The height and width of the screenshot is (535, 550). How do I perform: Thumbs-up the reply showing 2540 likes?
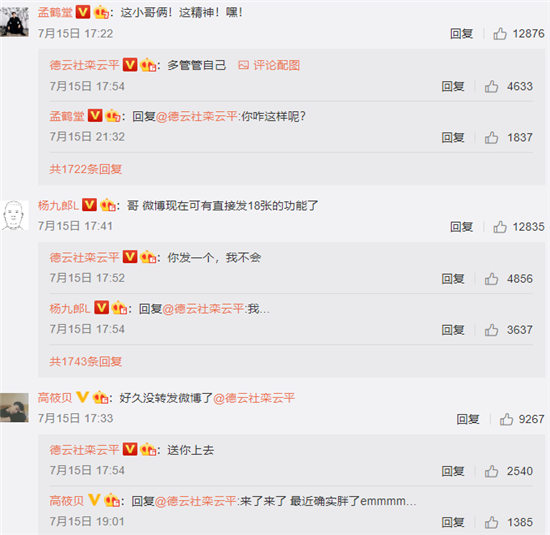click(491, 471)
